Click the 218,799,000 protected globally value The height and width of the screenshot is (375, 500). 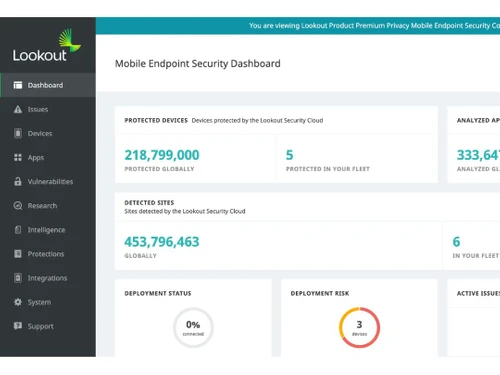click(x=162, y=155)
